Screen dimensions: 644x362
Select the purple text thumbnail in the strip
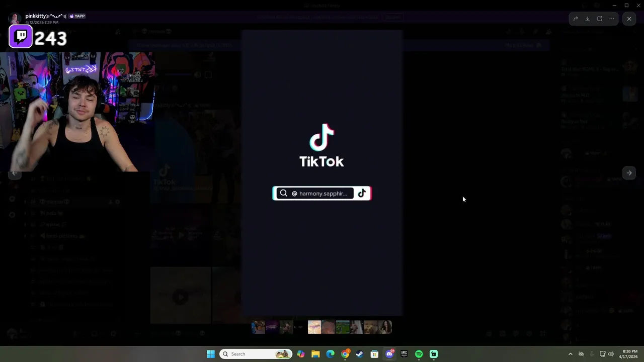point(272,327)
